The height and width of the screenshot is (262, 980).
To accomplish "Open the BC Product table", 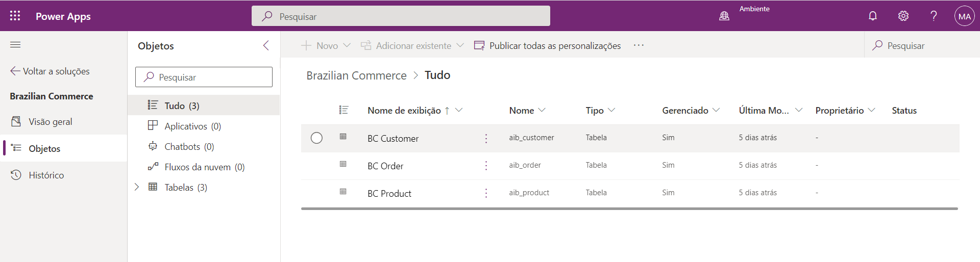I will pos(389,194).
